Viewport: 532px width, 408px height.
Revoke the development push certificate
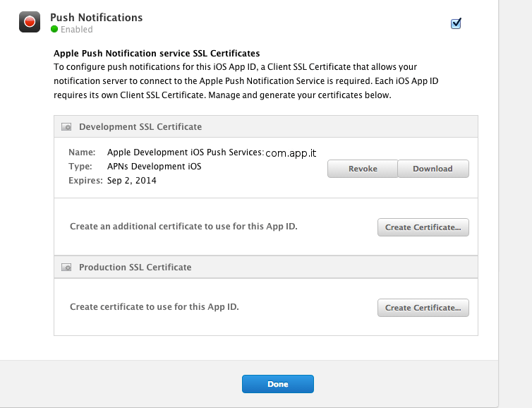[363, 169]
